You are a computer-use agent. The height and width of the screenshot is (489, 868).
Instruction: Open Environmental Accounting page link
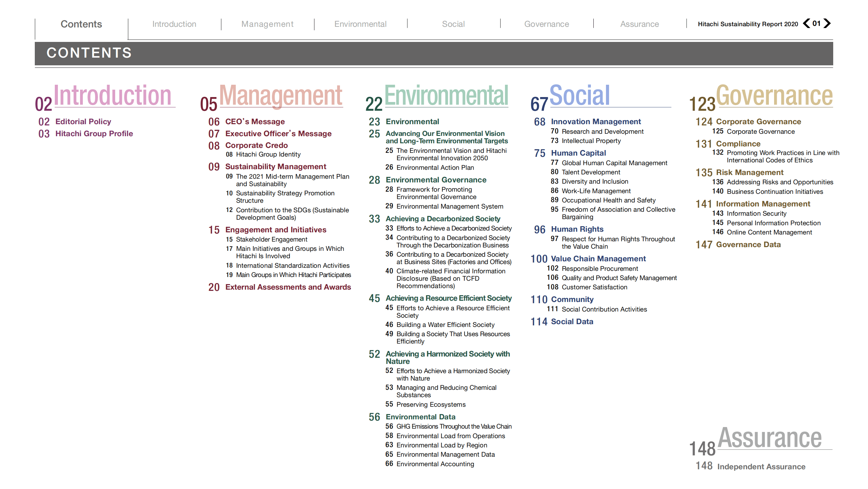click(435, 464)
